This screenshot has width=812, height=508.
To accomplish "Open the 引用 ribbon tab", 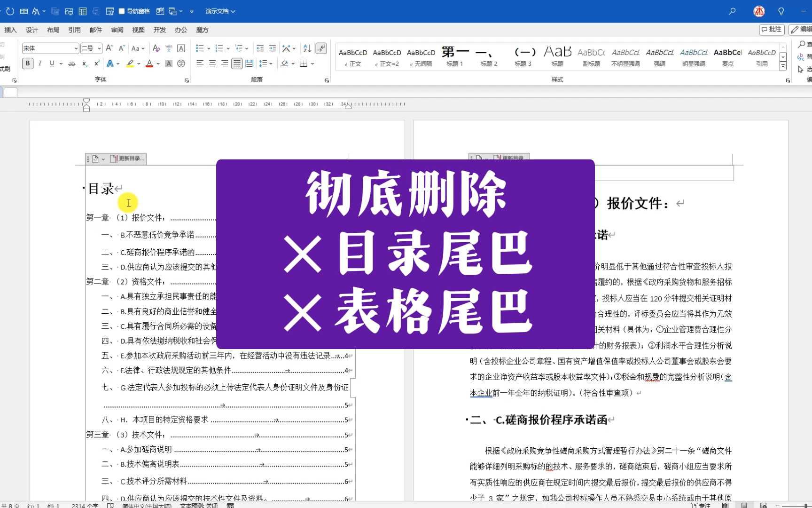I will click(x=74, y=30).
